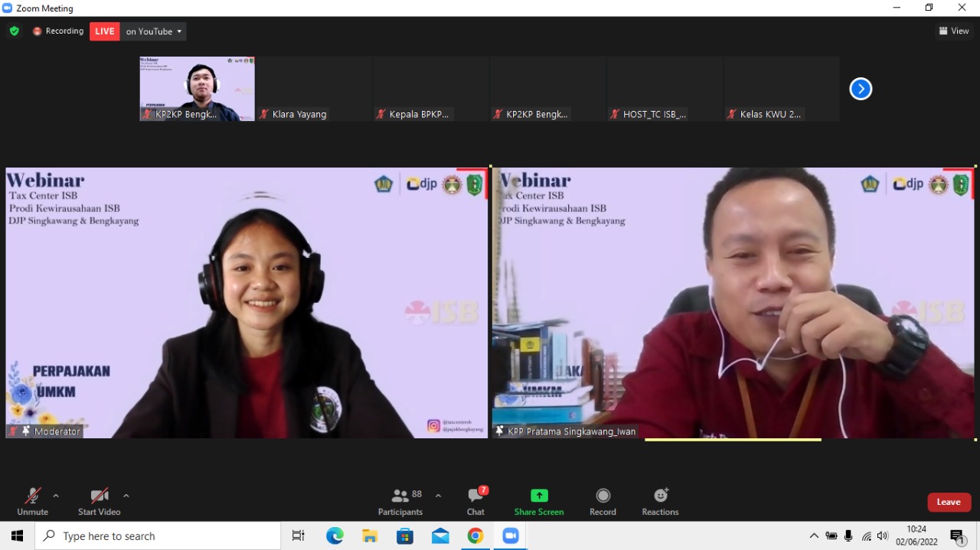980x550 pixels.
Task: Show next page of participant thumbnails
Action: point(861,89)
